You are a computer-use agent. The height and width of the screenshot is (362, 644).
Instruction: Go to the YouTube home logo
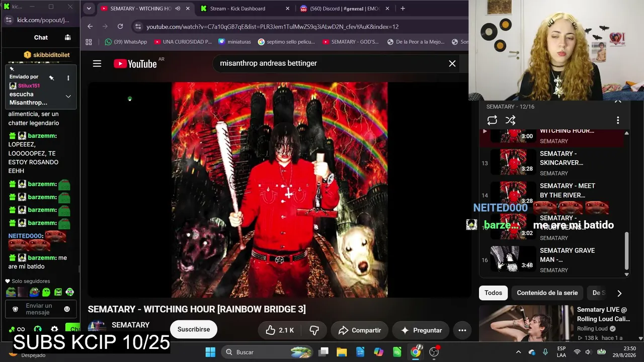[x=135, y=63]
